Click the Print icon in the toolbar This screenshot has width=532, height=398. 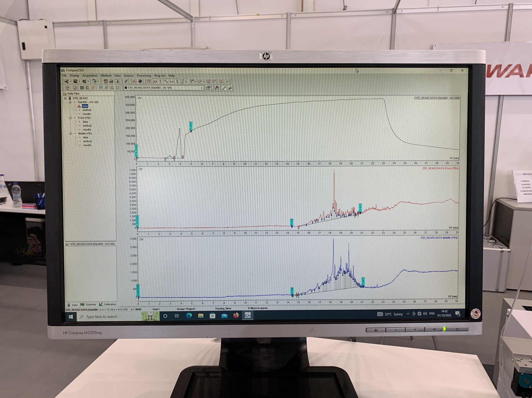click(111, 81)
